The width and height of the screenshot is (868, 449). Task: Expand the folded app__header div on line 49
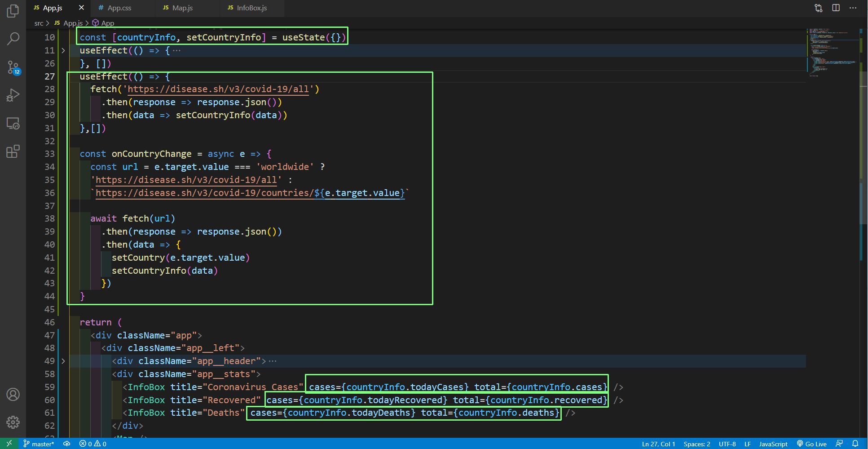pyautogui.click(x=63, y=361)
